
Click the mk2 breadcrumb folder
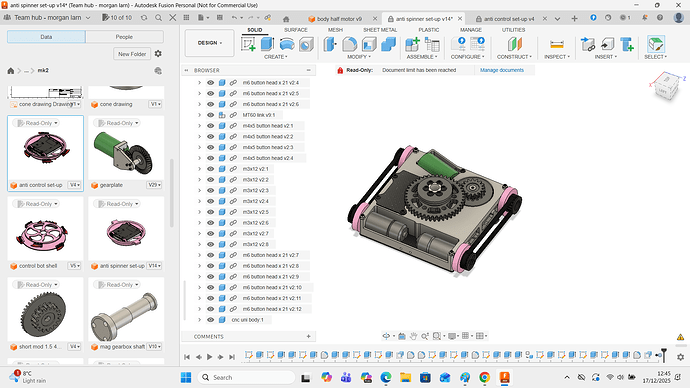pyautogui.click(x=43, y=70)
